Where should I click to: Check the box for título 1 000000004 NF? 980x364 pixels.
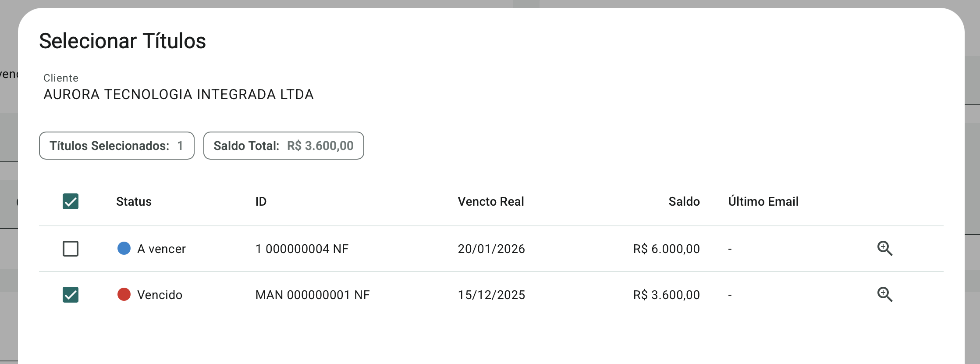click(x=71, y=249)
